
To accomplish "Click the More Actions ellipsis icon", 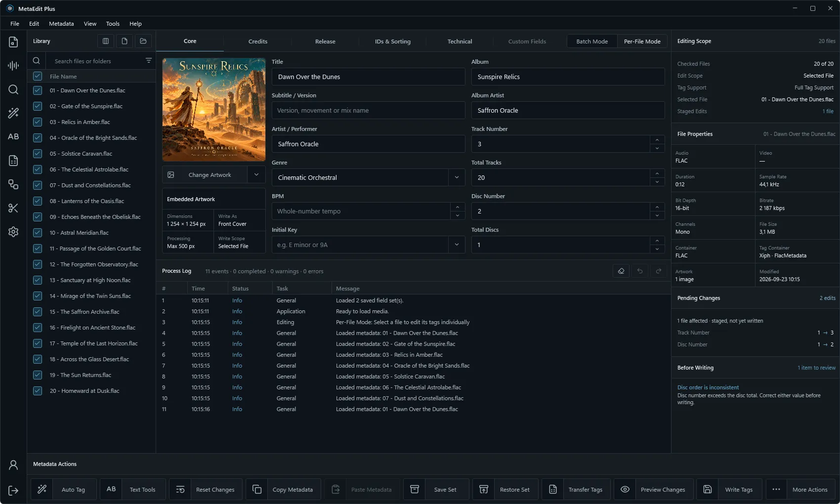I will point(776,489).
